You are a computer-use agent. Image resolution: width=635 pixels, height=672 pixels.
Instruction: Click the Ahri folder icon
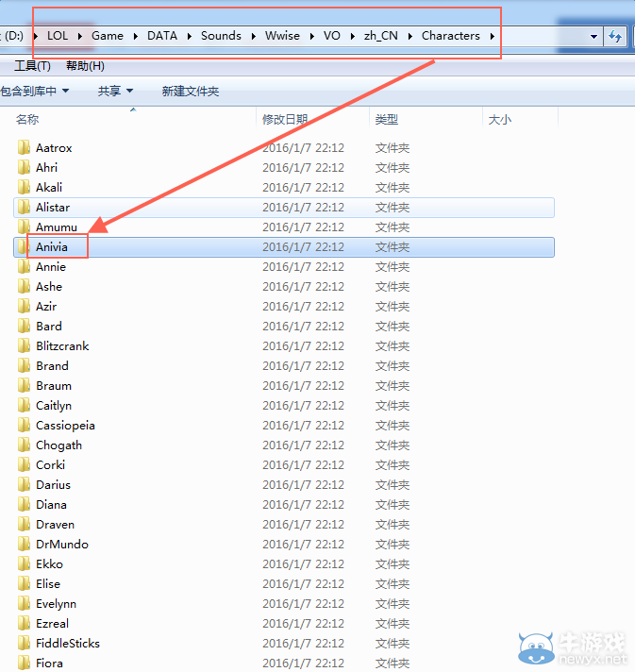pyautogui.click(x=24, y=168)
